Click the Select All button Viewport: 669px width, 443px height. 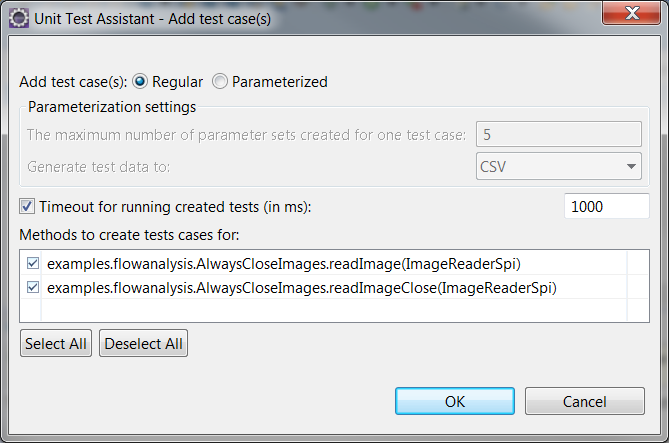click(56, 343)
